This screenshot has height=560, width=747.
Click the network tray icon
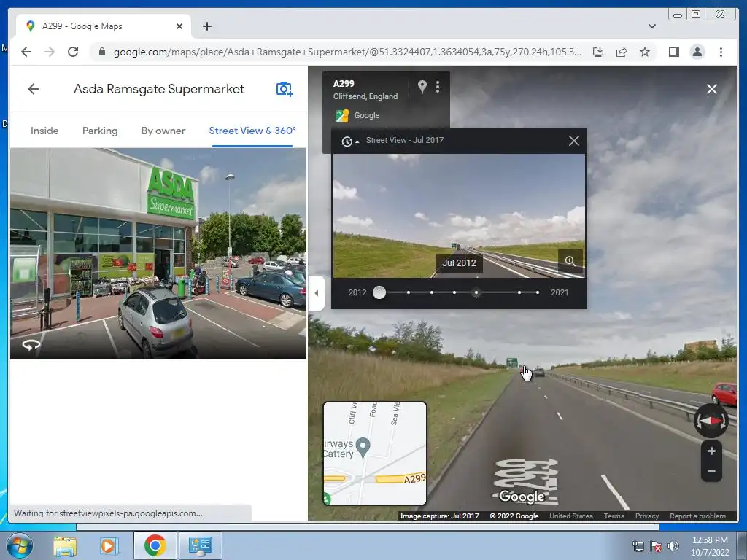coord(638,546)
